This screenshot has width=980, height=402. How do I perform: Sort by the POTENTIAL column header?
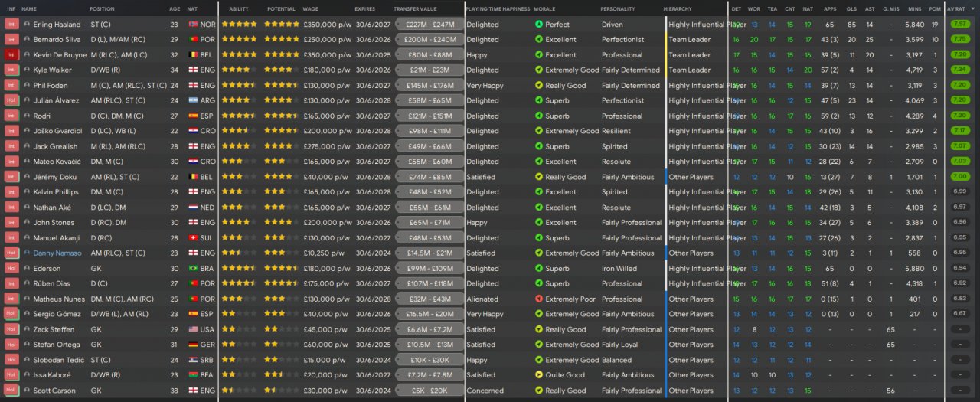(x=281, y=8)
